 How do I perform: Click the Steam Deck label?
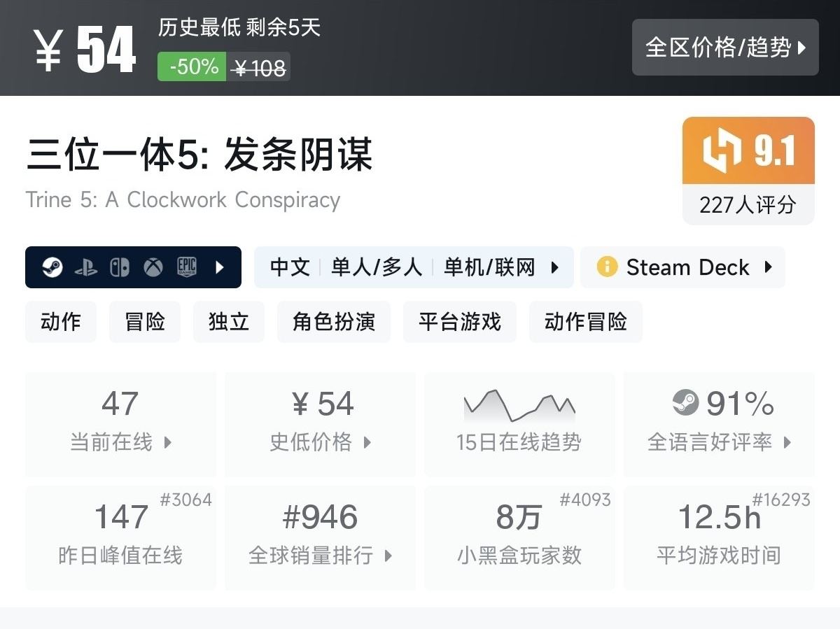coord(687,267)
